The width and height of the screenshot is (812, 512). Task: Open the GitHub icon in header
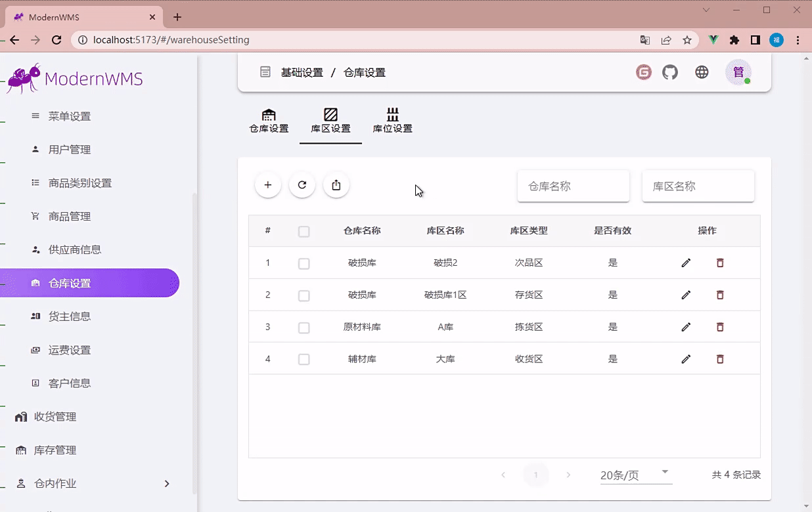coord(669,72)
